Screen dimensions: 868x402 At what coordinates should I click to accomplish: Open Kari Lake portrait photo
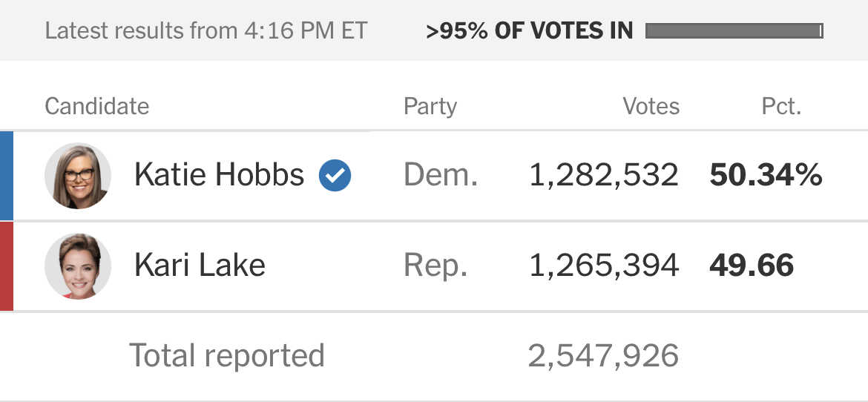point(78,266)
